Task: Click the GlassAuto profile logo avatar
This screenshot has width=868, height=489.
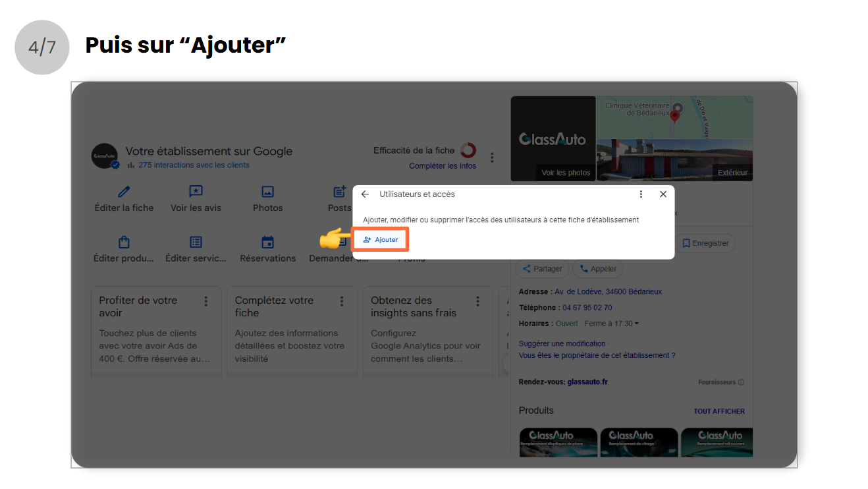Action: pyautogui.click(x=105, y=156)
